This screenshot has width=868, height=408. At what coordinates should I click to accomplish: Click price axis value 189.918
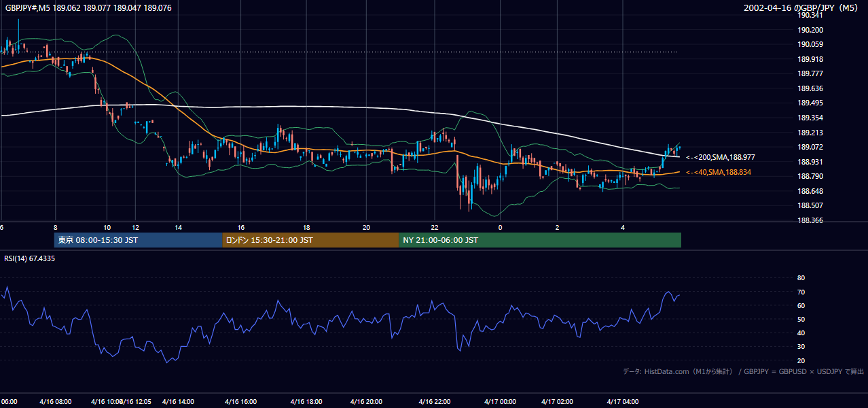click(x=810, y=59)
